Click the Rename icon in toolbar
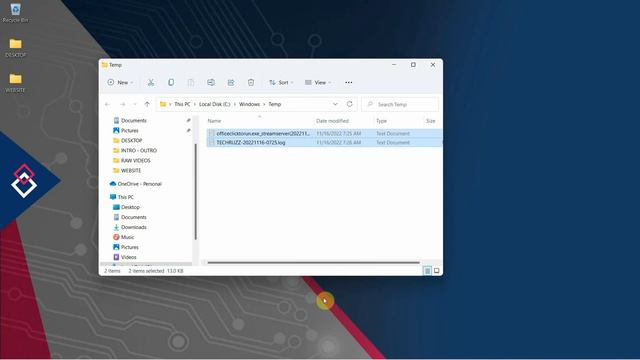Viewport: 640px width, 360px height. pyautogui.click(x=211, y=82)
